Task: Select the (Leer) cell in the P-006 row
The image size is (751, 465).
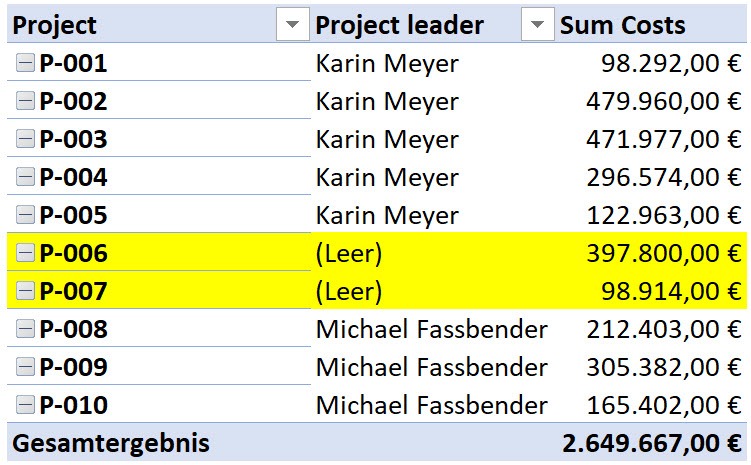Action: tap(433, 252)
